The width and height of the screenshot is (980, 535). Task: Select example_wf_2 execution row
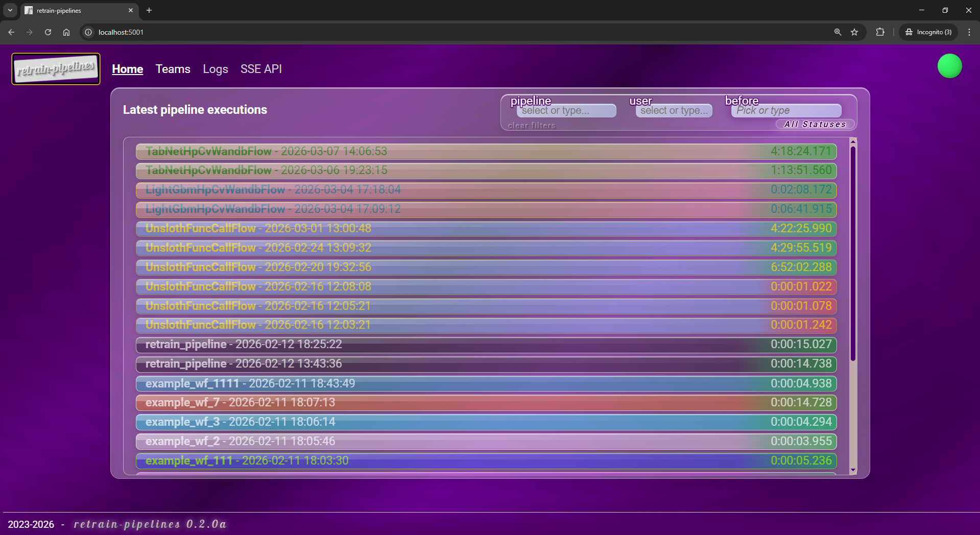(x=486, y=442)
